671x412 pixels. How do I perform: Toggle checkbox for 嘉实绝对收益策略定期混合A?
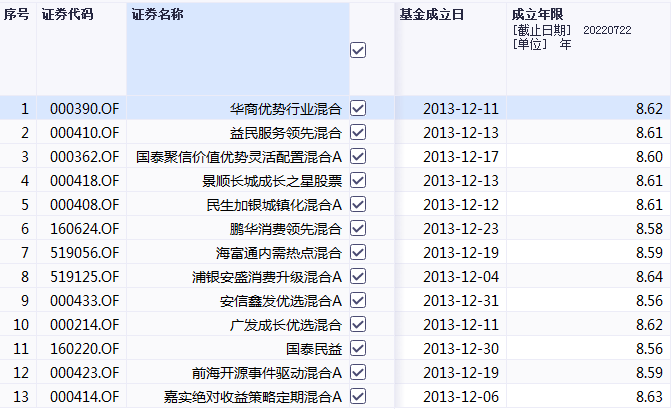(358, 396)
